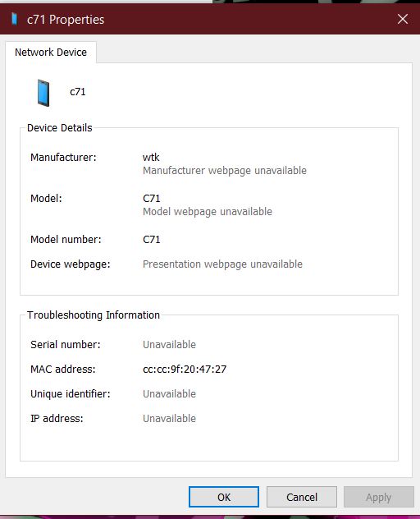Select the Network Device tab
The image size is (420, 519).
(51, 53)
